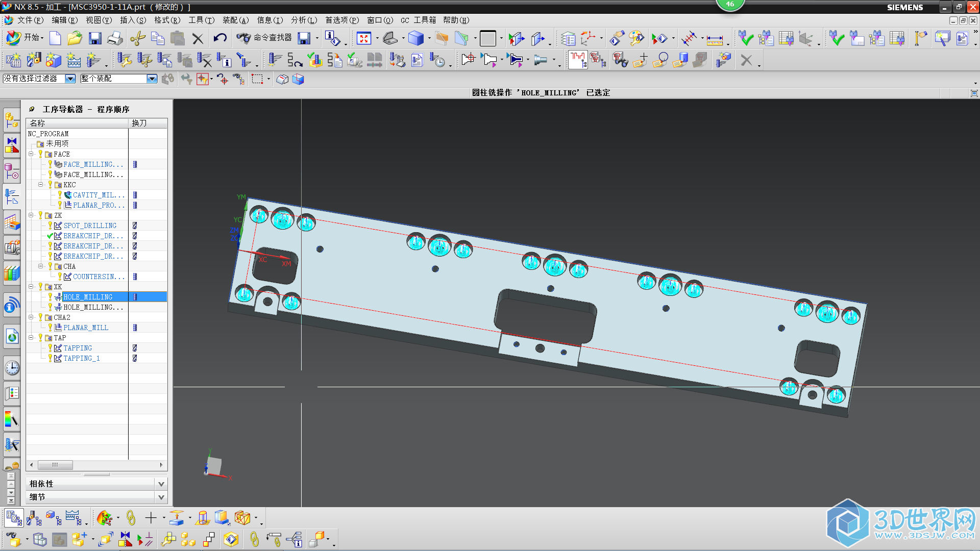
Task: Open the Start (开始) menu button
Action: click(24, 38)
